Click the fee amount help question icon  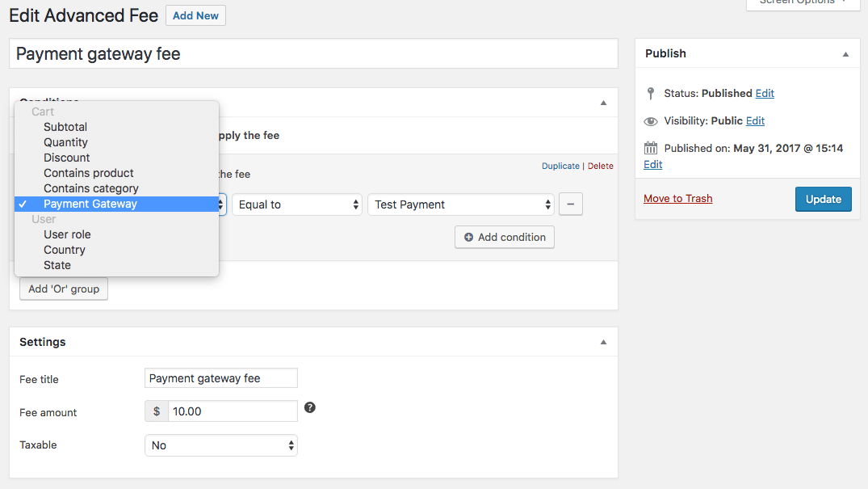310,407
